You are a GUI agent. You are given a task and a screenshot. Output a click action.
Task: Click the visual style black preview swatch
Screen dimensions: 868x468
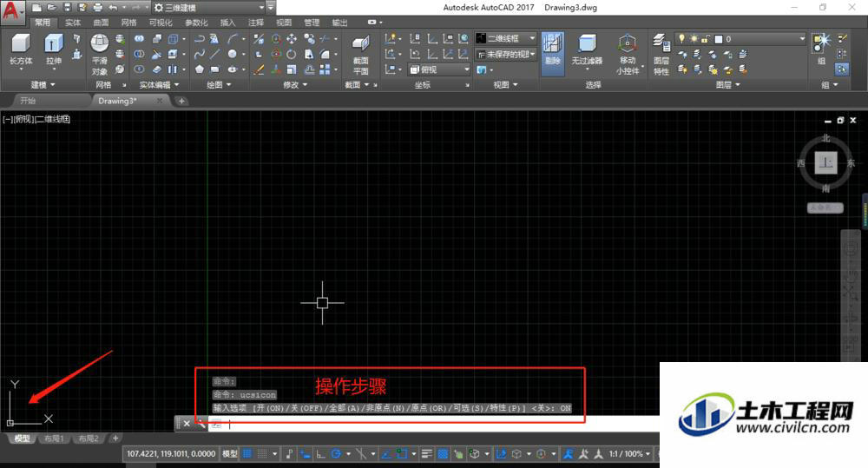click(x=481, y=38)
